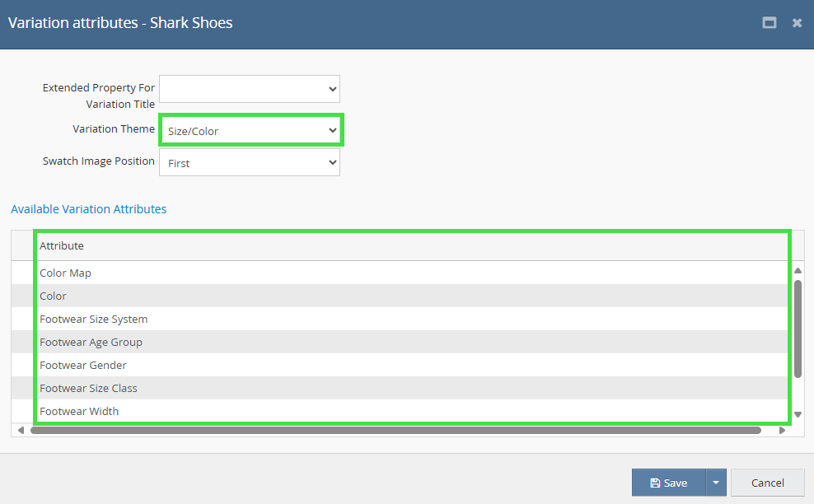Viewport: 814px width, 504px height.
Task: Click the horizontal scrollbar right arrow
Action: pyautogui.click(x=782, y=430)
